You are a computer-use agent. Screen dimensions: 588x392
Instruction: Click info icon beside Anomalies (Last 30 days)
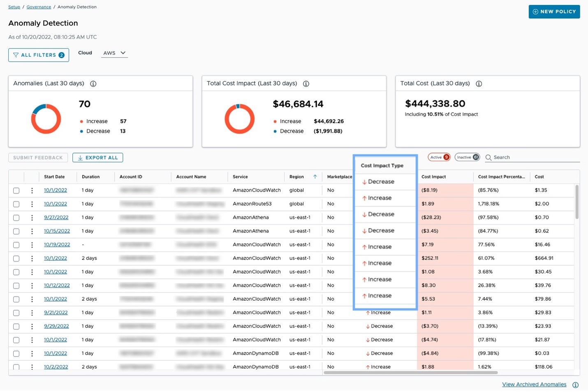click(x=93, y=84)
